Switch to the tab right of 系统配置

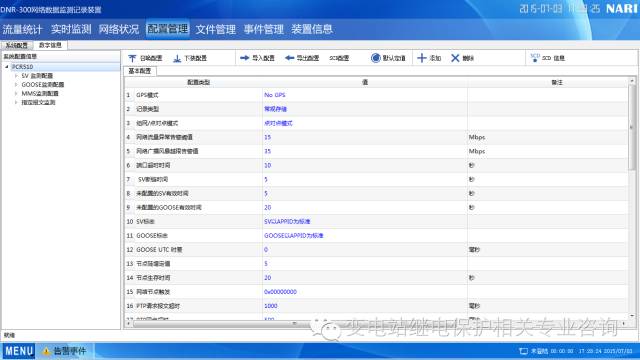coord(50,45)
